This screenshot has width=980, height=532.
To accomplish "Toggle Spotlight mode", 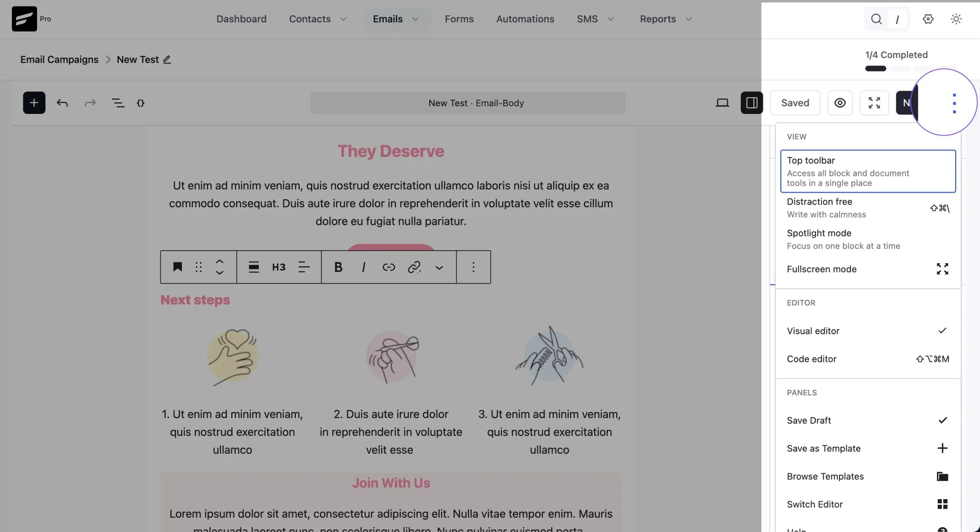I will 868,239.
